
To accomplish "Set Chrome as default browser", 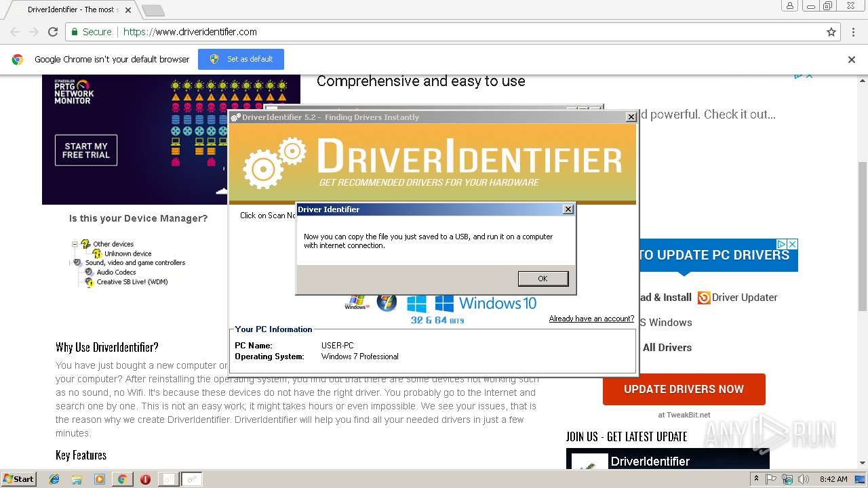I will [241, 59].
